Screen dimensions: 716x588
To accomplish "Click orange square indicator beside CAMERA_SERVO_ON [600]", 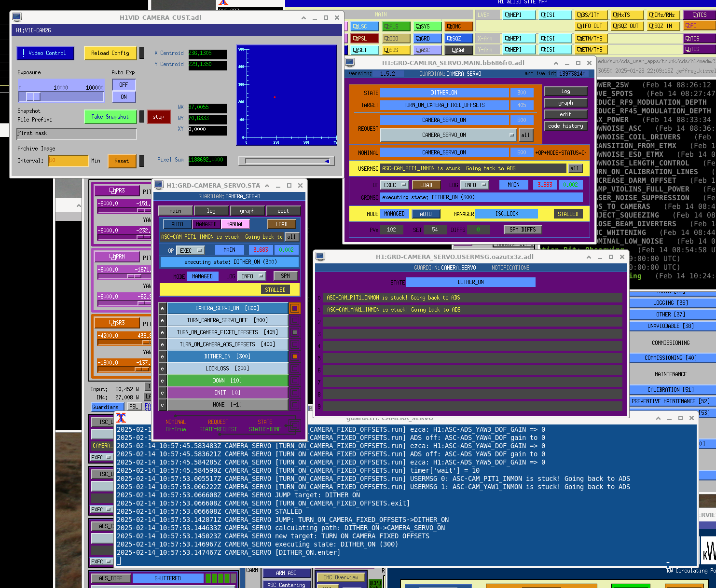I will point(295,308).
